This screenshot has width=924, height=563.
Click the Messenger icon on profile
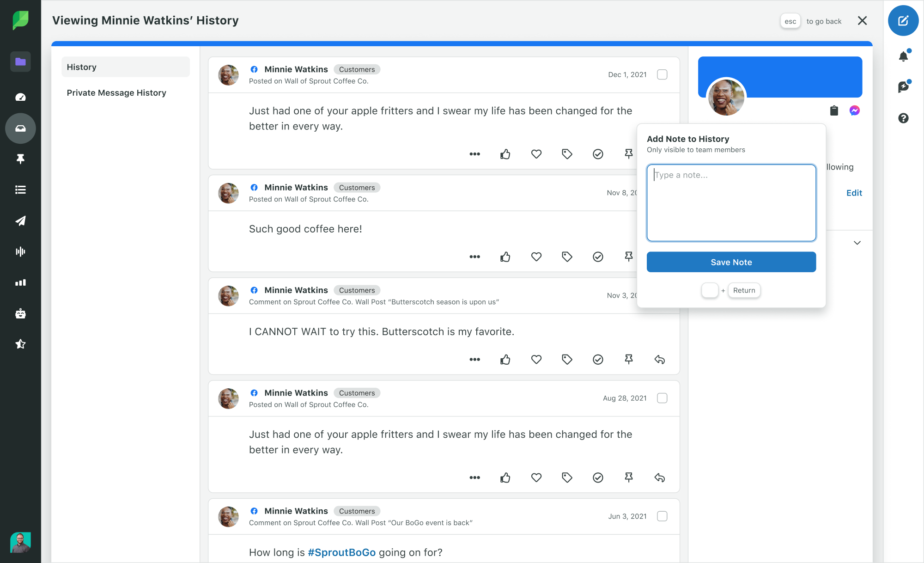tap(855, 110)
